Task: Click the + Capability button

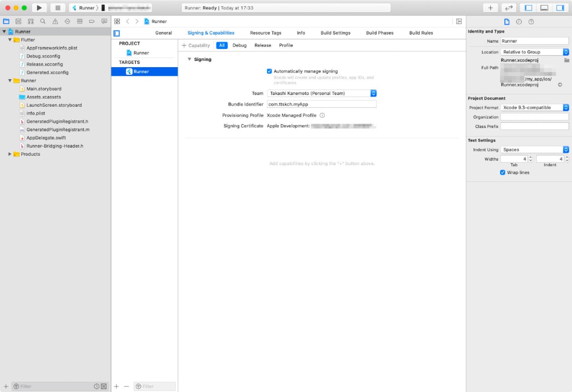Action: [x=196, y=45]
